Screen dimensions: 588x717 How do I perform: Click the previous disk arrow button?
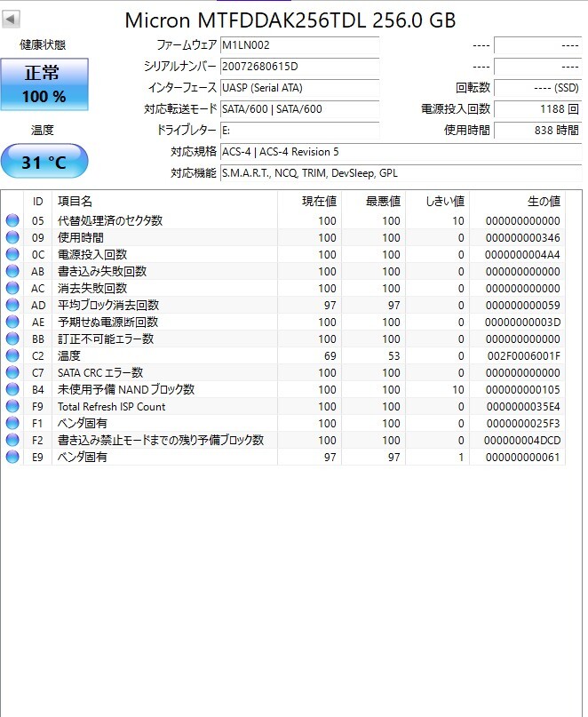click(11, 20)
